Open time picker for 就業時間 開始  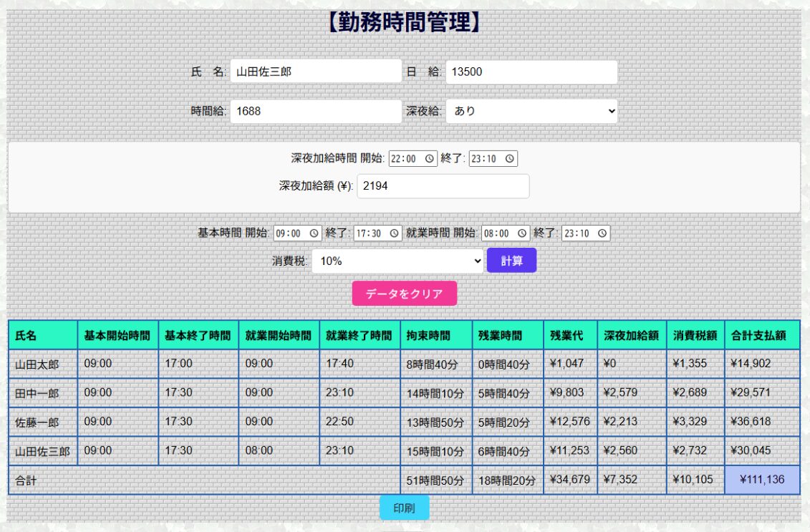(522, 233)
